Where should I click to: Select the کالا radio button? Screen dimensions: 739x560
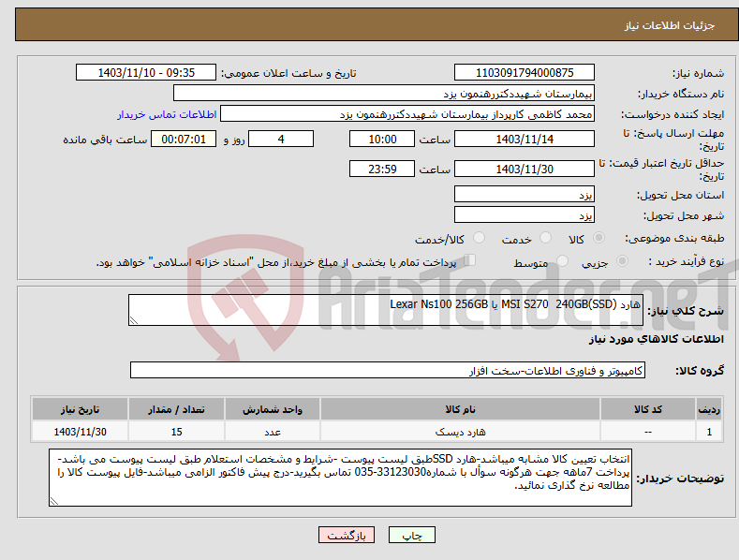599,238
